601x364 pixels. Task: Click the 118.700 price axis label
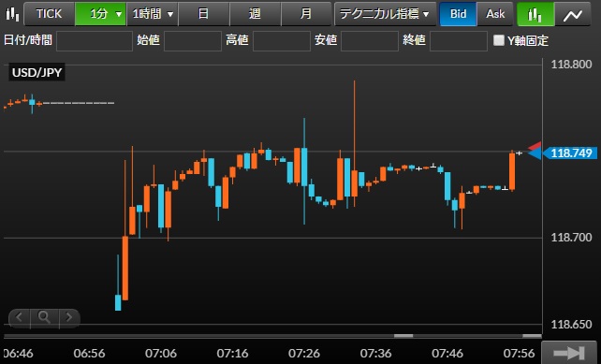click(x=571, y=237)
